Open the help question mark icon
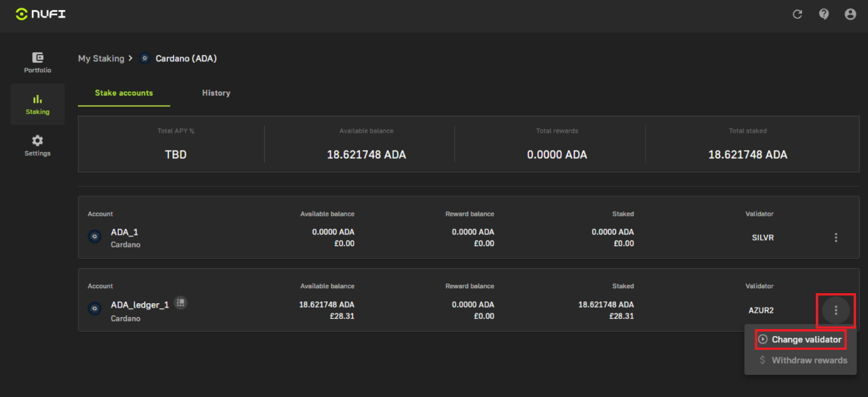Screen dimensions: 868x397 click(x=824, y=14)
